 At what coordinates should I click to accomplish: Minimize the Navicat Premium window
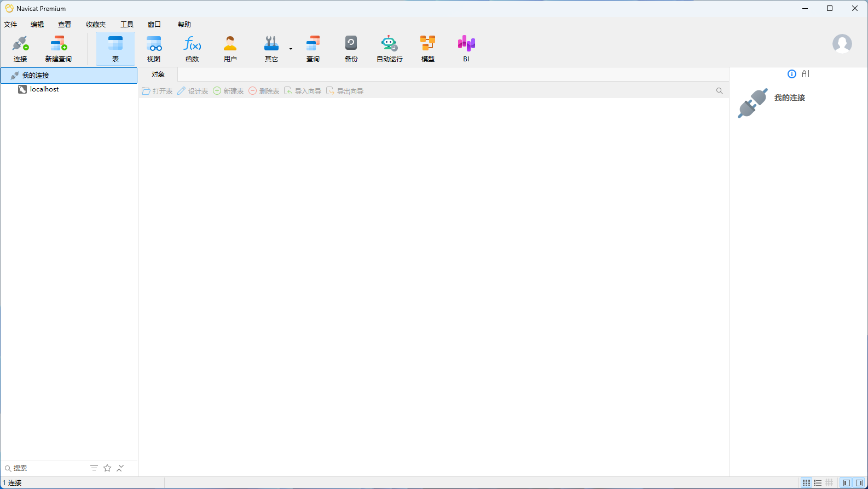click(x=805, y=8)
